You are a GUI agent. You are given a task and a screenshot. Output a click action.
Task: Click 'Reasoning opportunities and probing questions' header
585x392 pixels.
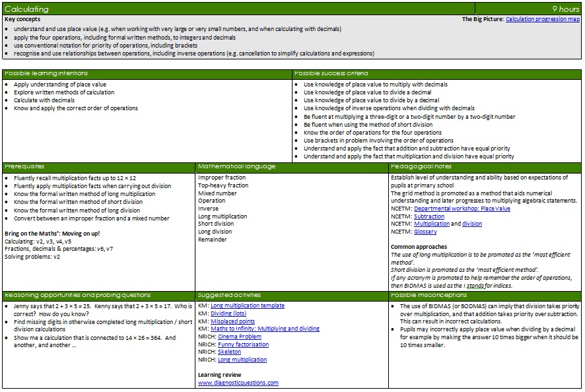[x=78, y=295]
